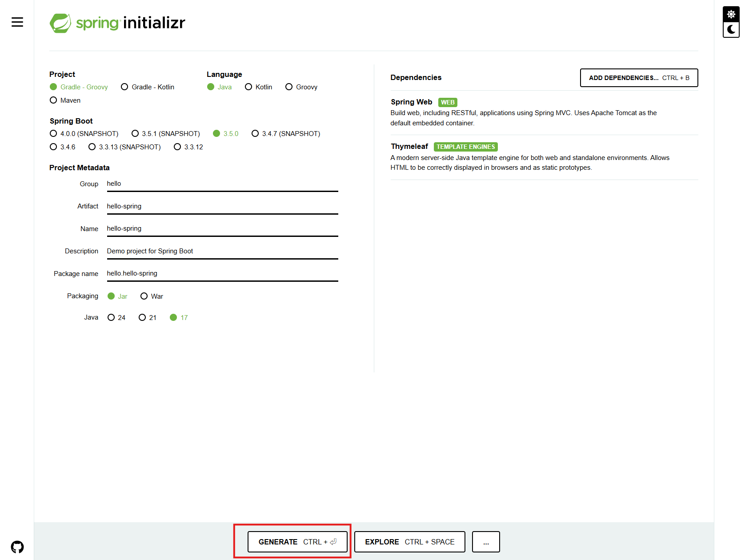The width and height of the screenshot is (745, 560).
Task: Switch to light theme sun icon
Action: point(731,14)
